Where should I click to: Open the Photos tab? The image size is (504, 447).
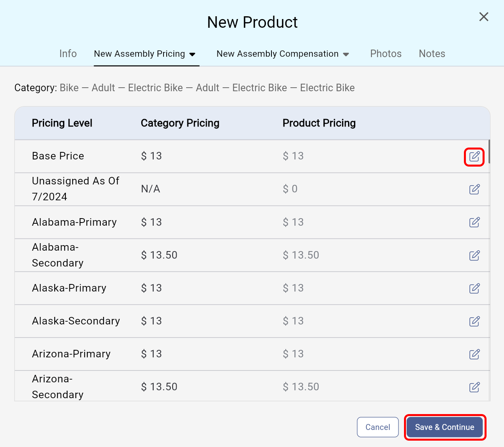point(386,54)
